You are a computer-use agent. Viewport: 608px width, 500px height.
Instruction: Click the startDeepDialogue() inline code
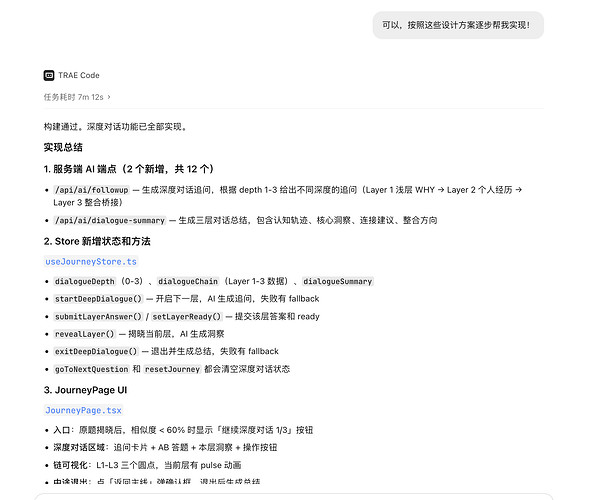[x=98, y=299]
